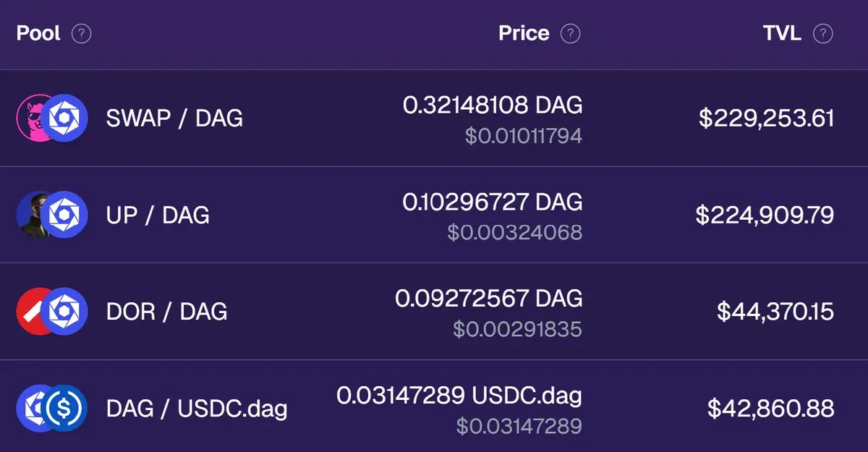Sort by the TVL column header
Screen dimensions: 868x452
click(x=782, y=33)
